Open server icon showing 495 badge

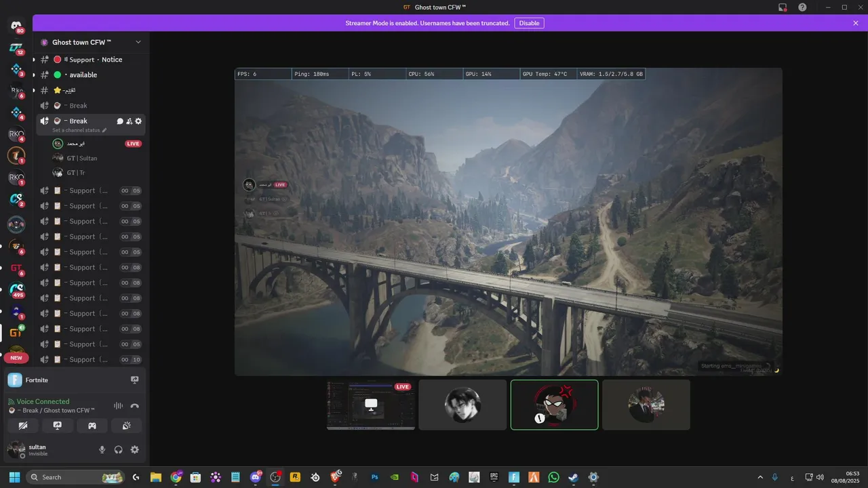click(x=16, y=289)
